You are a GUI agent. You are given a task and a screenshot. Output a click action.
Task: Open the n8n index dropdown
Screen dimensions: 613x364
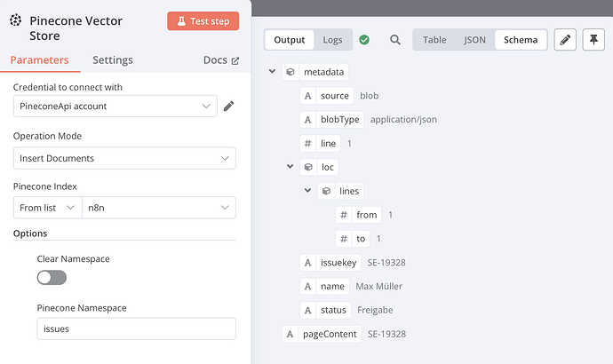click(159, 208)
